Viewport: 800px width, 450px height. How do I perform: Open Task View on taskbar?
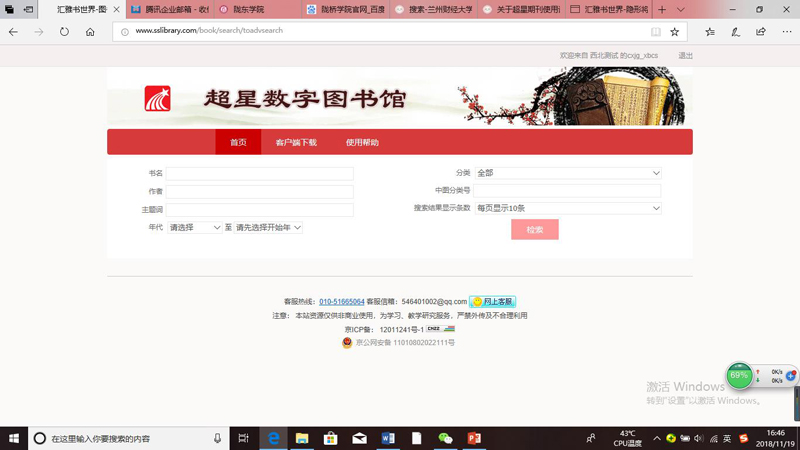point(243,438)
